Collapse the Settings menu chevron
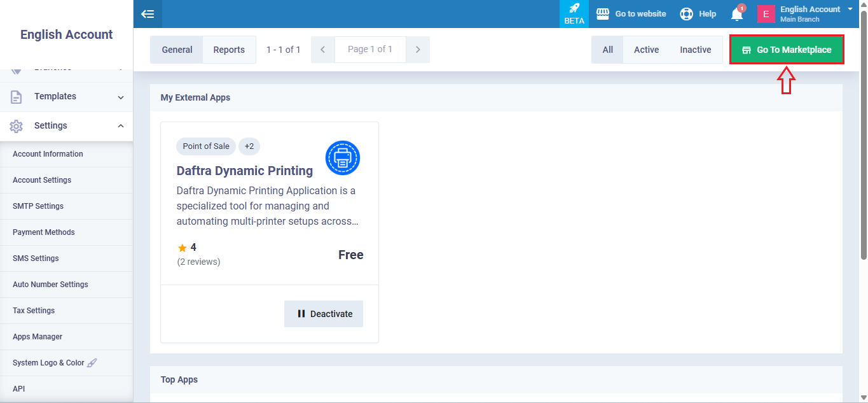This screenshot has width=868, height=403. point(121,126)
